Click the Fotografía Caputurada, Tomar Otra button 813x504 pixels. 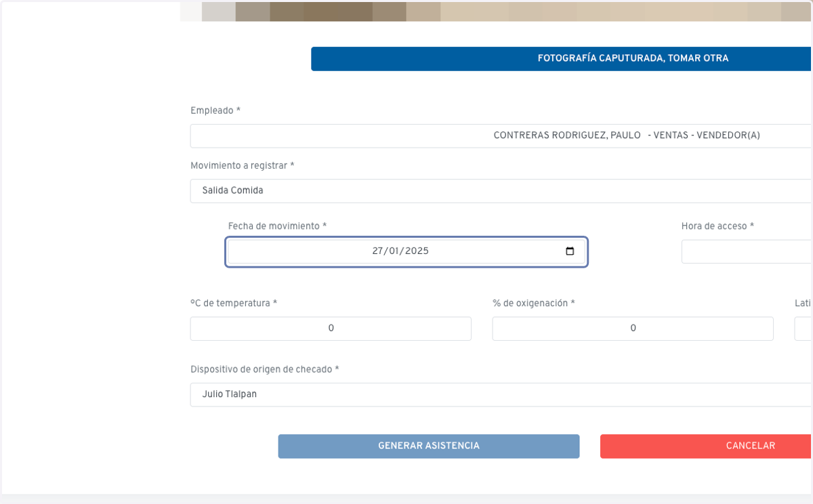[562, 58]
